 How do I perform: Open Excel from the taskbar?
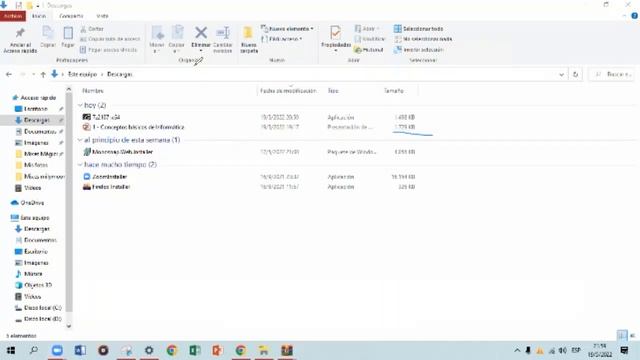(195, 350)
